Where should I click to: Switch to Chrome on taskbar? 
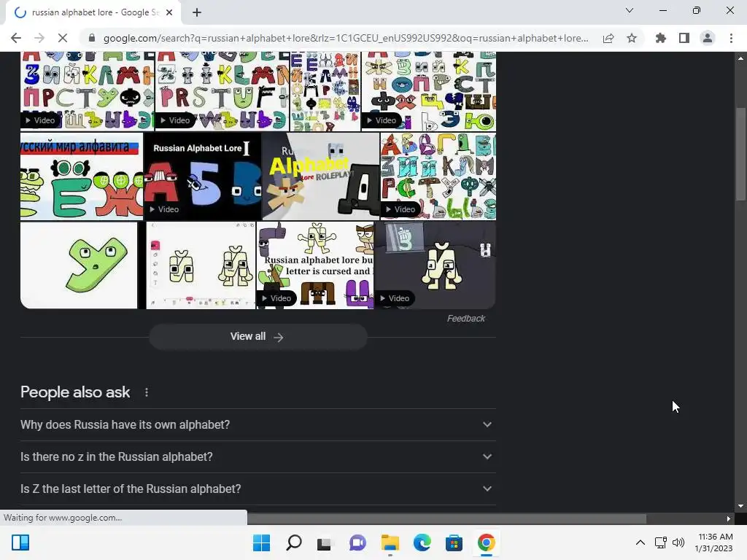(486, 542)
